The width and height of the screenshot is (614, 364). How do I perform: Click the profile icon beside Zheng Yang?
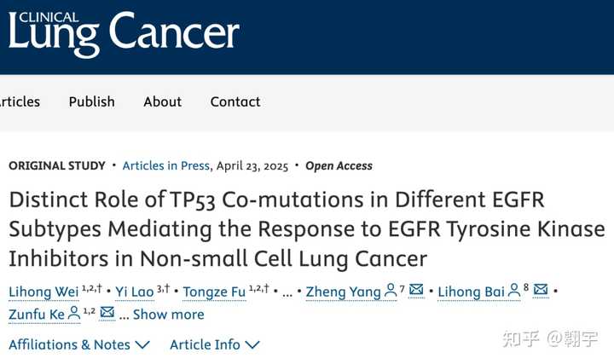click(391, 292)
